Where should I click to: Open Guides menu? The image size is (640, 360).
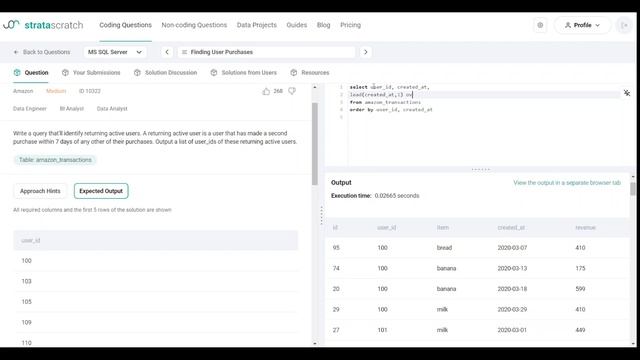pos(297,25)
